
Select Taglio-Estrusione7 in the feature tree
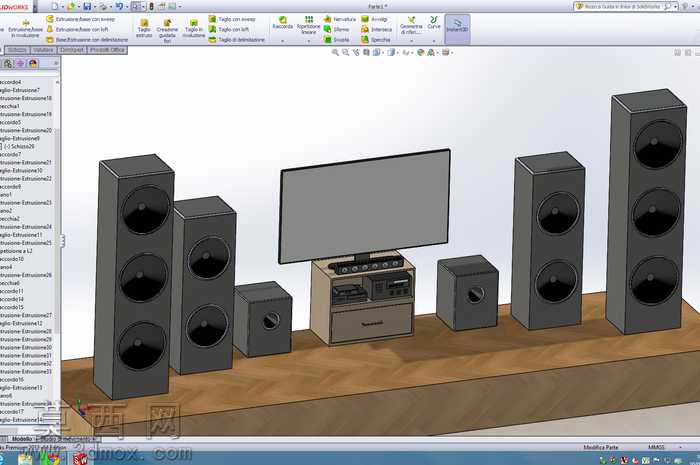coord(20,90)
